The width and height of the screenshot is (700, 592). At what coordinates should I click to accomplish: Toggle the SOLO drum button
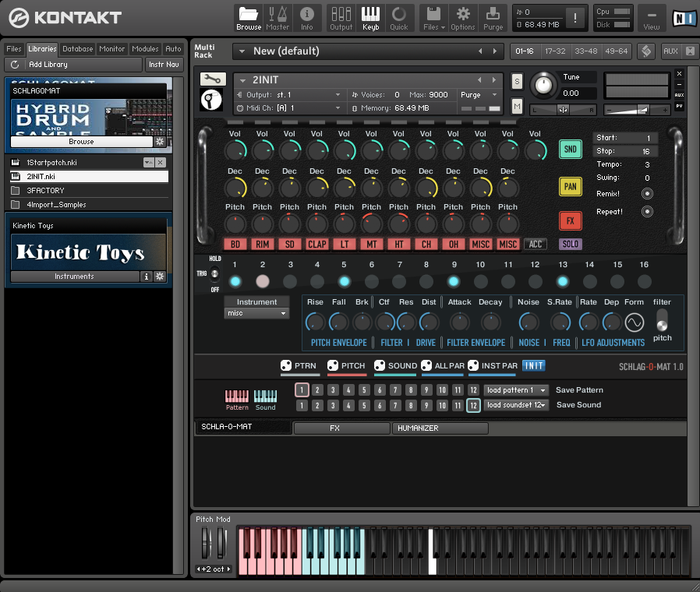(x=570, y=244)
